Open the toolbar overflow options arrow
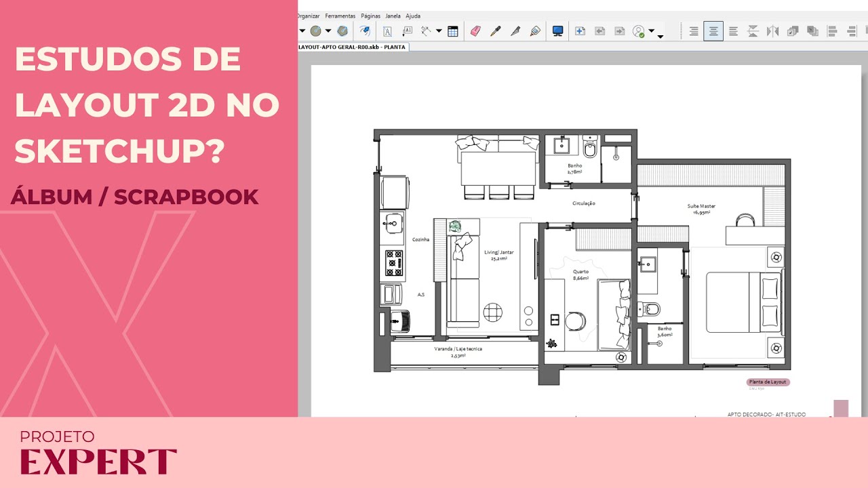This screenshot has width=868, height=488. click(x=660, y=37)
